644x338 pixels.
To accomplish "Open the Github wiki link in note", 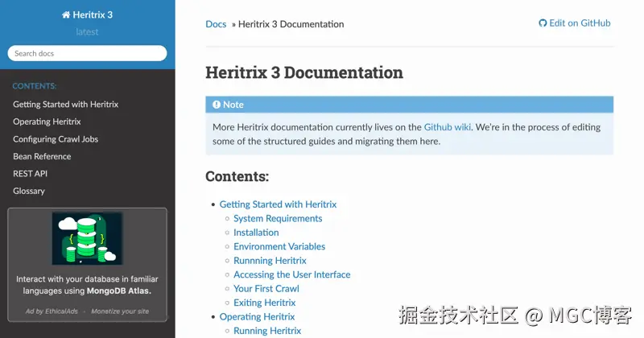I will (x=448, y=127).
